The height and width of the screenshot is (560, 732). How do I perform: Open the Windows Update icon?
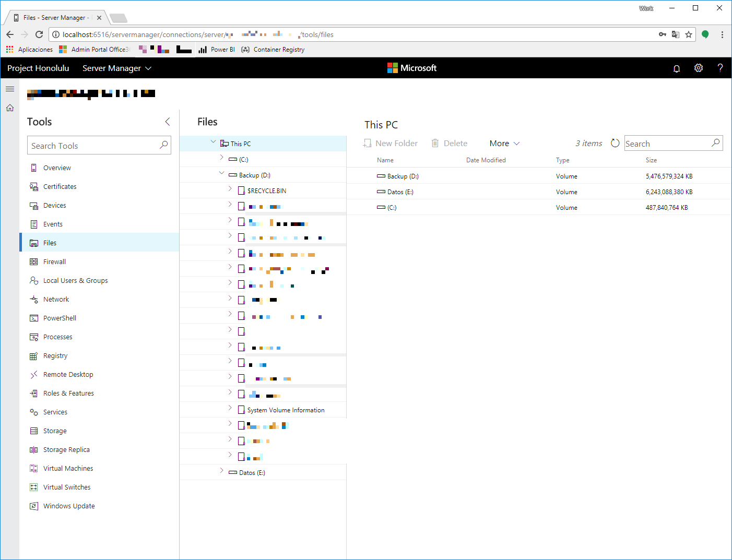pos(34,506)
